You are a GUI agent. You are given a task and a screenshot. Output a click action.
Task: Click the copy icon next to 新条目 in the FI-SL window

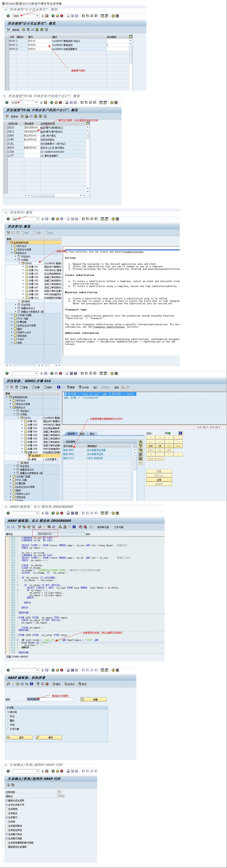(x=22, y=116)
